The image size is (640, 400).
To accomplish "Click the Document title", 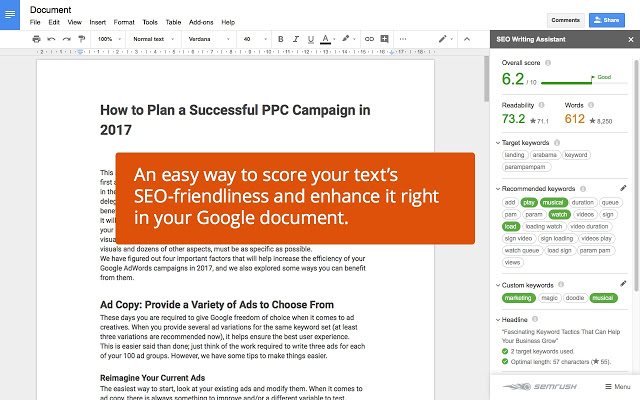I will click(51, 10).
